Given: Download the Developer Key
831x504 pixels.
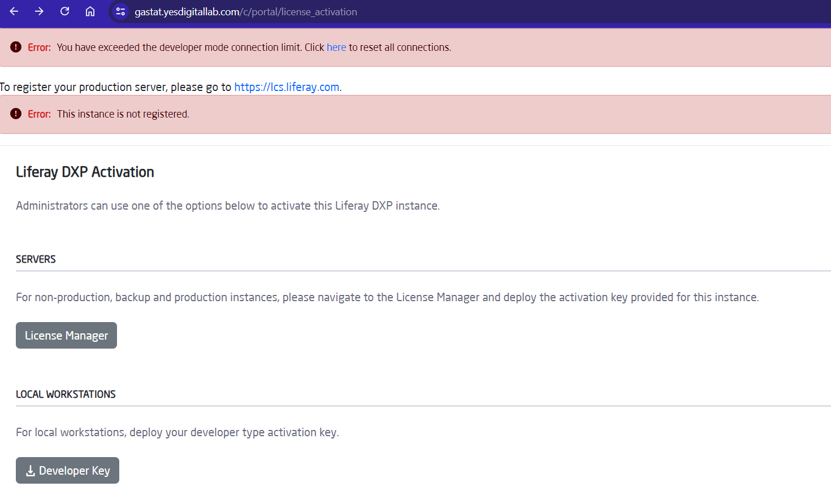Looking at the screenshot, I should pos(67,471).
